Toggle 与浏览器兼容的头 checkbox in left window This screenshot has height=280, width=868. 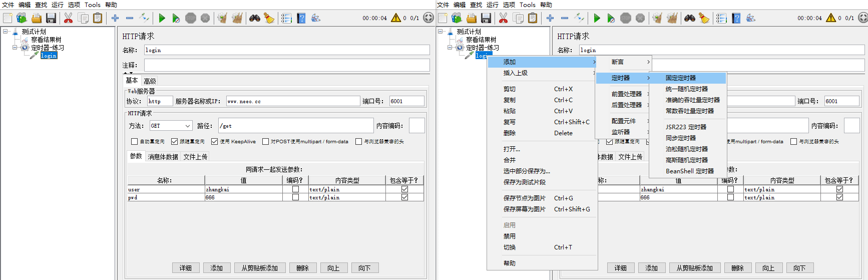[x=358, y=141]
